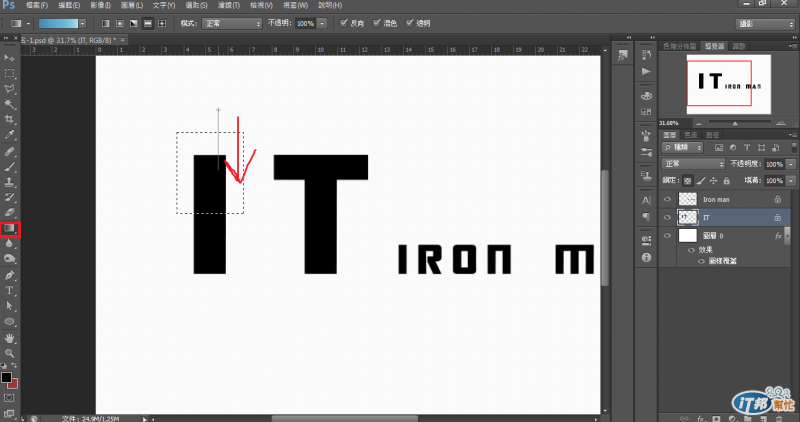800x422 pixels.
Task: Select the Rectangular Marquee tool
Action: pyautogui.click(x=9, y=73)
